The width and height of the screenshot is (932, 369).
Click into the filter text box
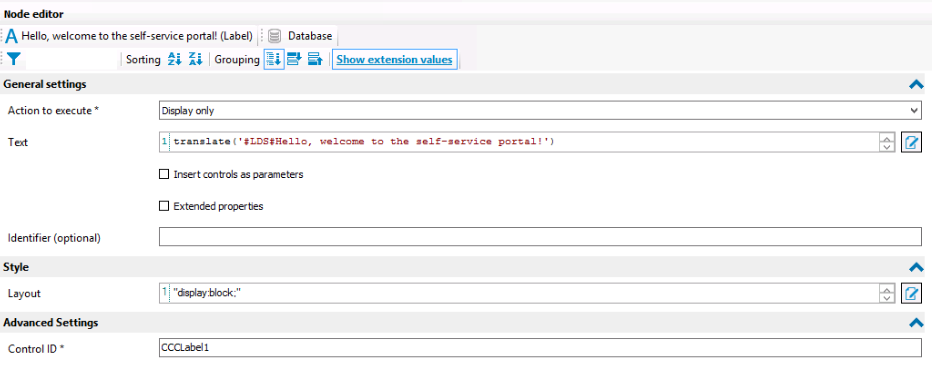pyautogui.click(x=71, y=59)
